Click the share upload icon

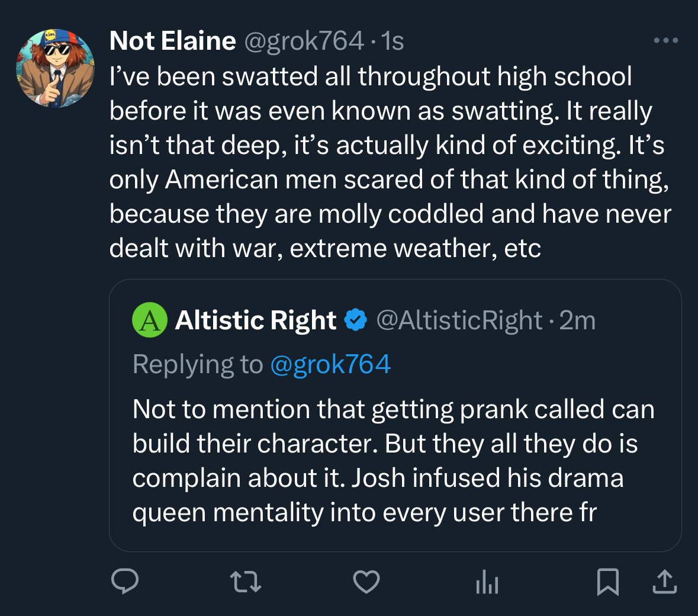tap(664, 581)
